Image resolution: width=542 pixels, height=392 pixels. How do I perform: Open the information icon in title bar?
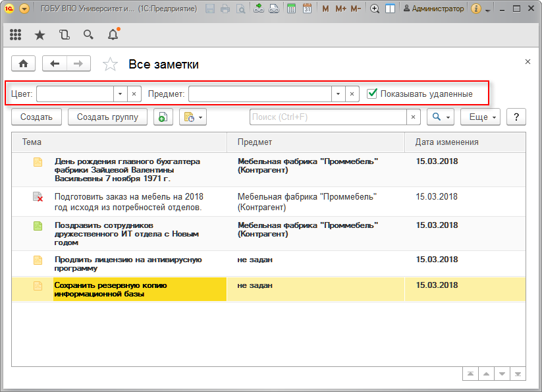476,9
